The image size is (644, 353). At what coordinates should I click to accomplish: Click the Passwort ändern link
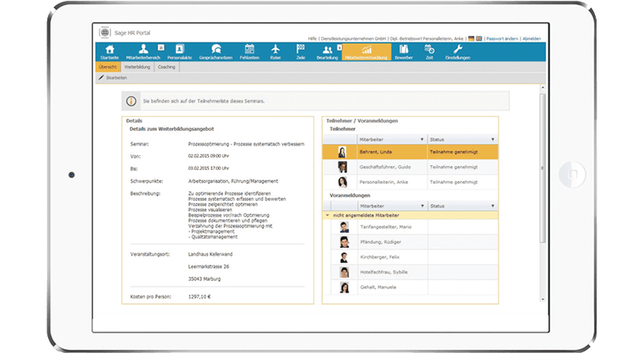coord(503,38)
